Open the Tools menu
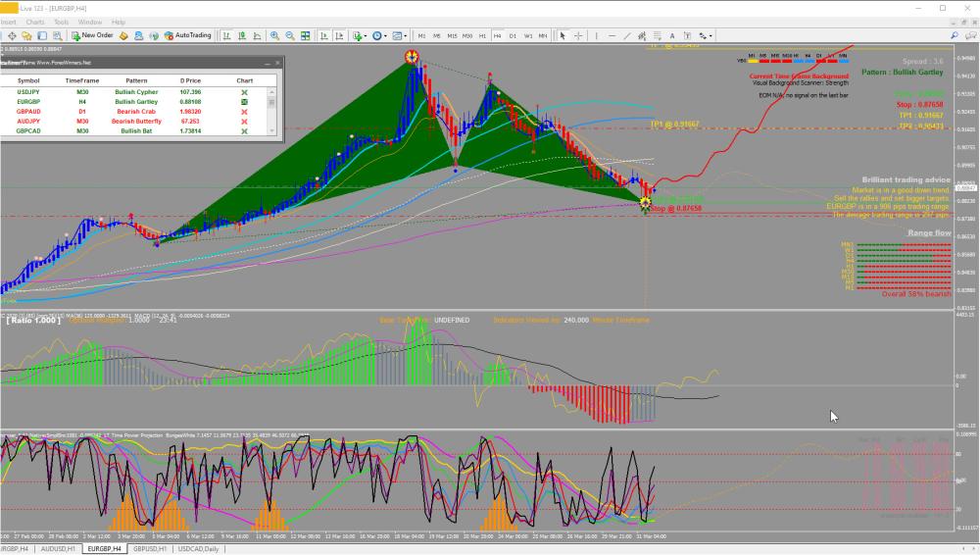 61,22
